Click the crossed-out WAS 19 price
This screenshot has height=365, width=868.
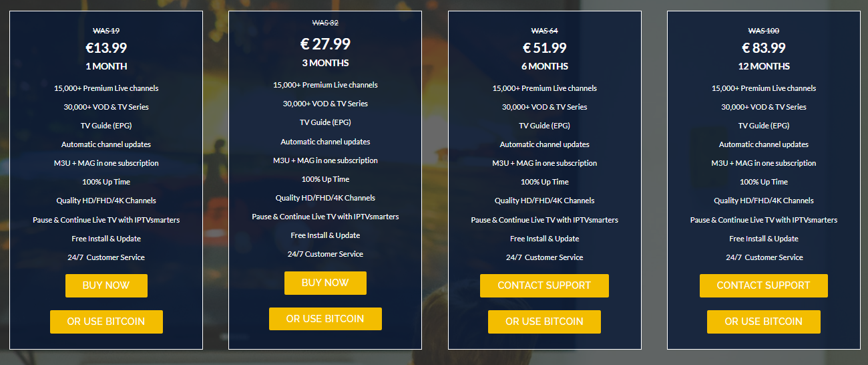(106, 31)
